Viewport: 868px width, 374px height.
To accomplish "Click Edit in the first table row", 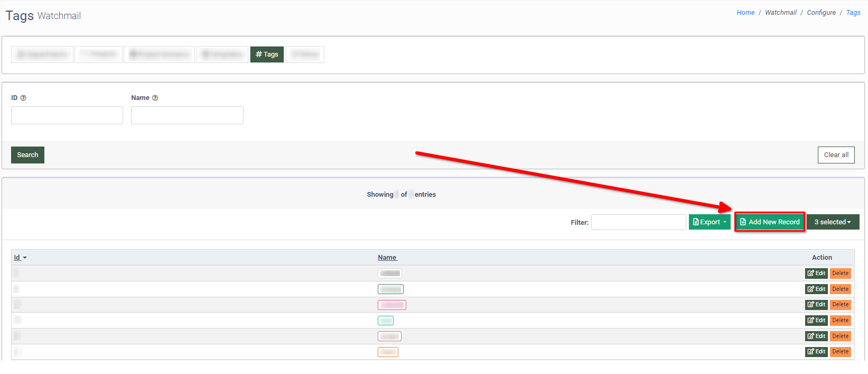I will coord(816,273).
